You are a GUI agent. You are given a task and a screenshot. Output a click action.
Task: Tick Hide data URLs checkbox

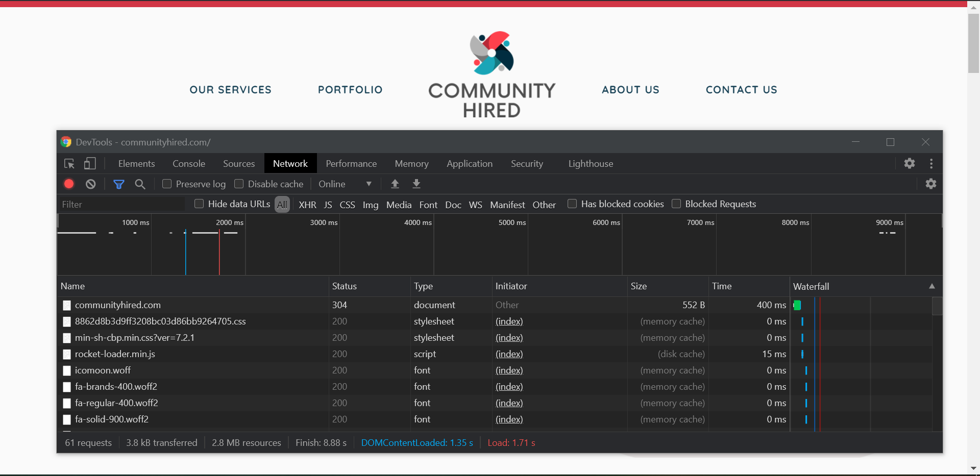coord(200,204)
